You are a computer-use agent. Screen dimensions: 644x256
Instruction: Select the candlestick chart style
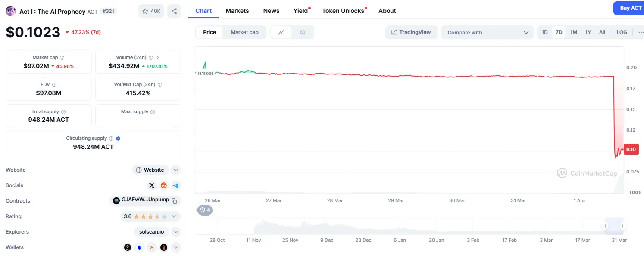pos(303,32)
